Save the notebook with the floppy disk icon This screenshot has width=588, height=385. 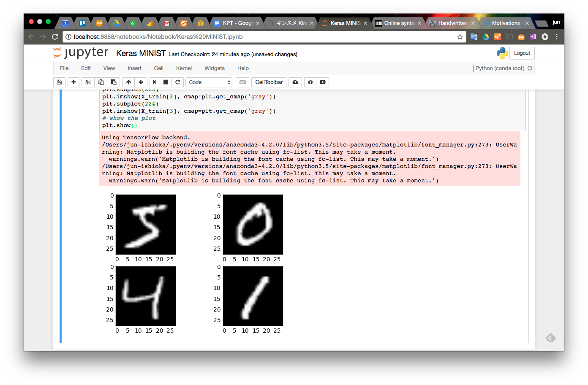(59, 82)
